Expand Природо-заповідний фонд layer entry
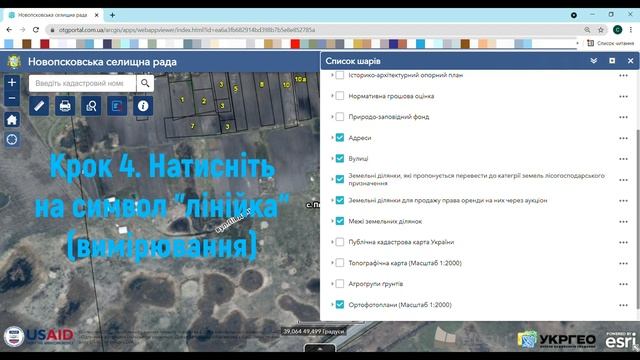Screen dimensions: 640x360 click(x=332, y=117)
